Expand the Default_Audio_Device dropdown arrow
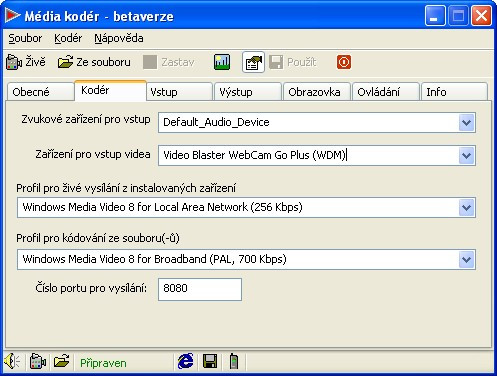Image resolution: width=497 pixels, height=376 pixels. click(466, 123)
